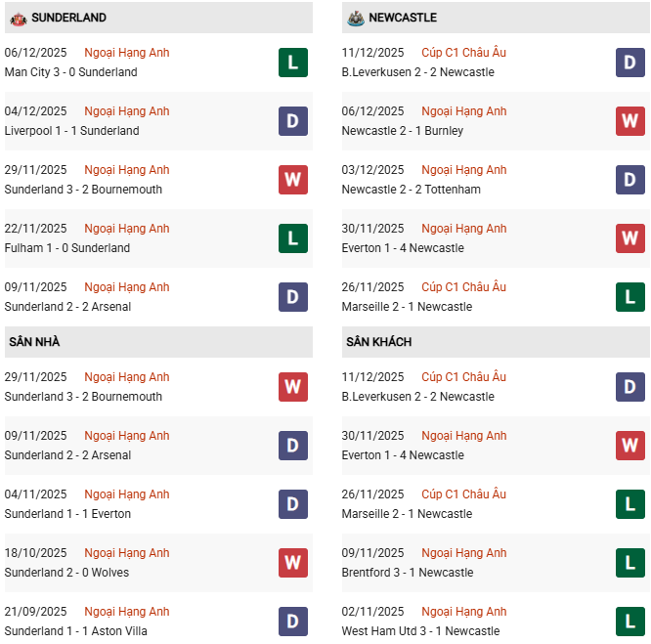Screen dimensions: 651x644
Task: Click W badge for Sunderland vs Wolves
Action: click(x=292, y=563)
